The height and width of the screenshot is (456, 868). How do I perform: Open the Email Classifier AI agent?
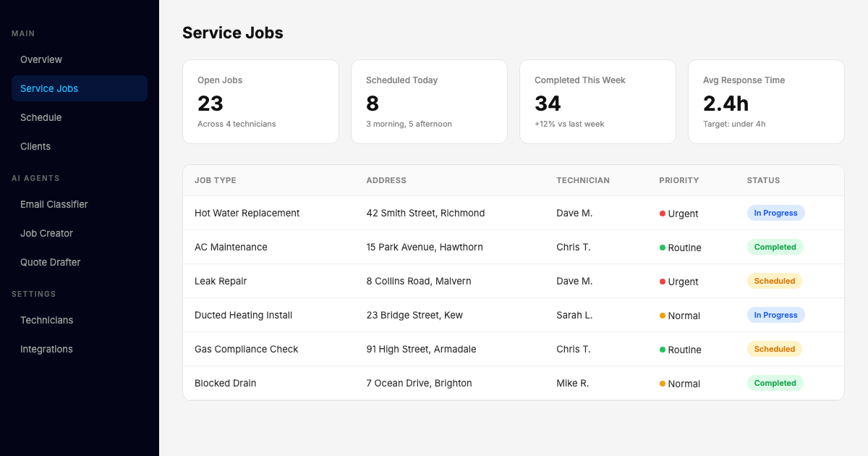click(54, 204)
